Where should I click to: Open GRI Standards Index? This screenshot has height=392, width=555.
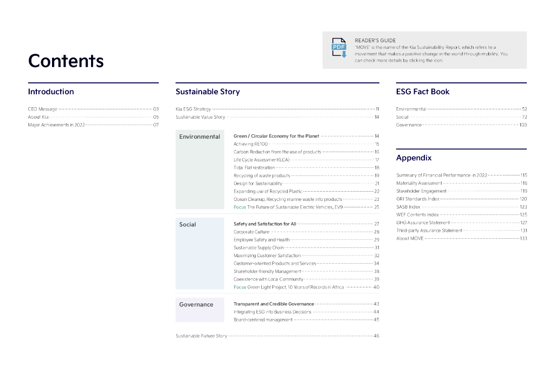point(462,199)
